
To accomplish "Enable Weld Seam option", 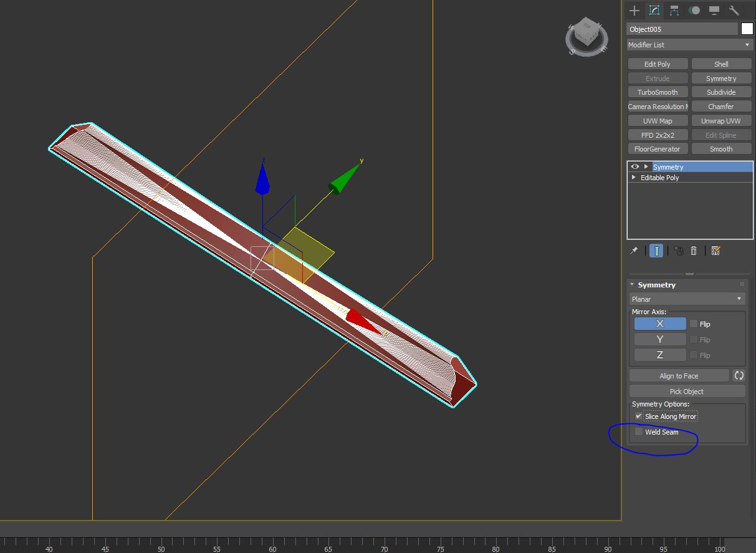I will 638,431.
